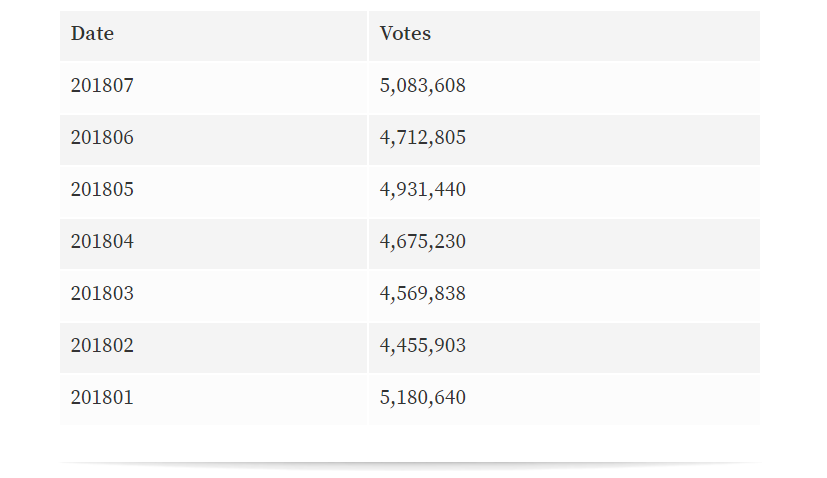Click the 201803 date entry
The image size is (827, 478).
click(x=102, y=294)
